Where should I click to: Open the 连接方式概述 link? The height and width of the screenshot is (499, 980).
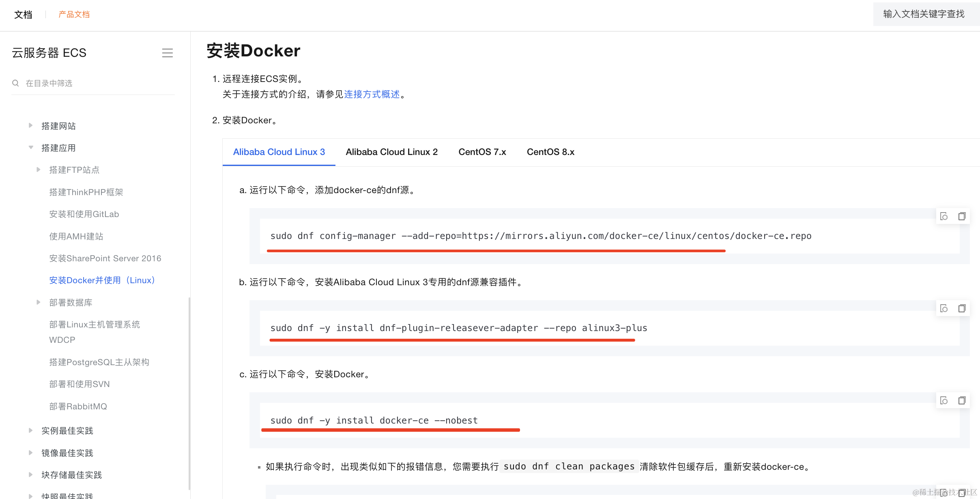click(372, 94)
